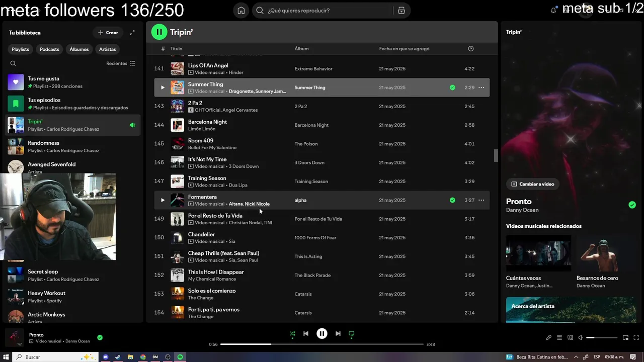Image resolution: width=644 pixels, height=362 pixels.
Task: Select Room 409 song row
Action: 322,144
